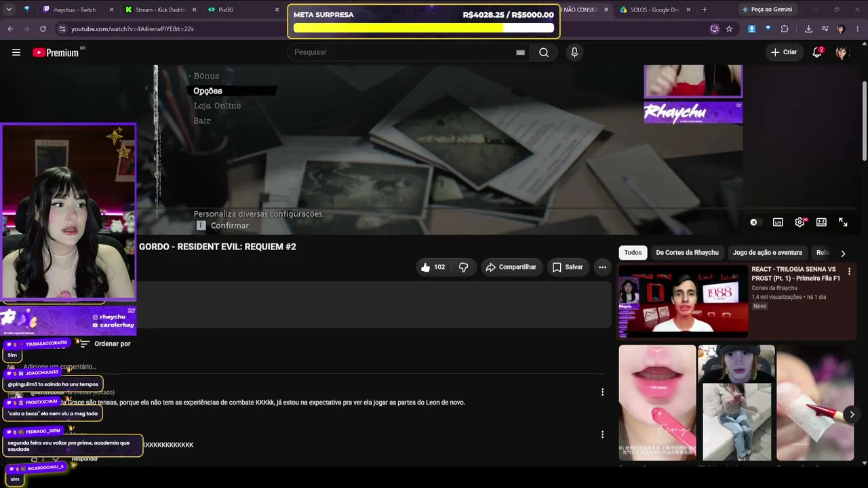Toggle autoplay switch in player
This screenshot has height=488, width=868.
[x=754, y=222]
